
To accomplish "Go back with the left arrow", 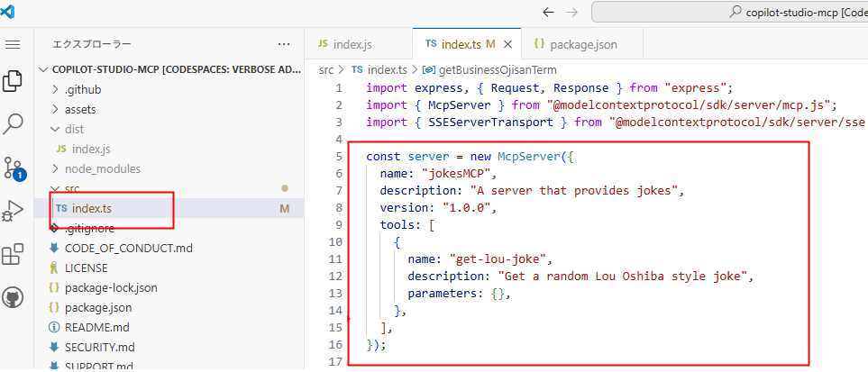I will (x=548, y=13).
